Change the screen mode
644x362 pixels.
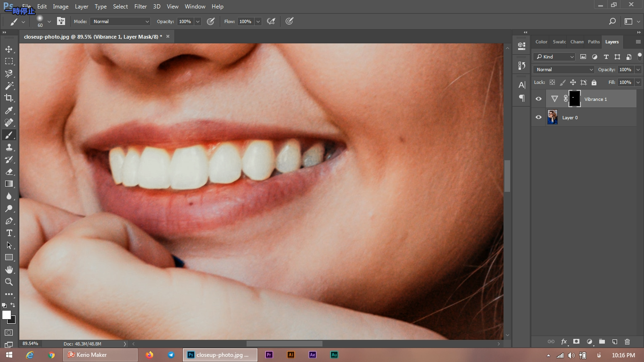[9, 345]
